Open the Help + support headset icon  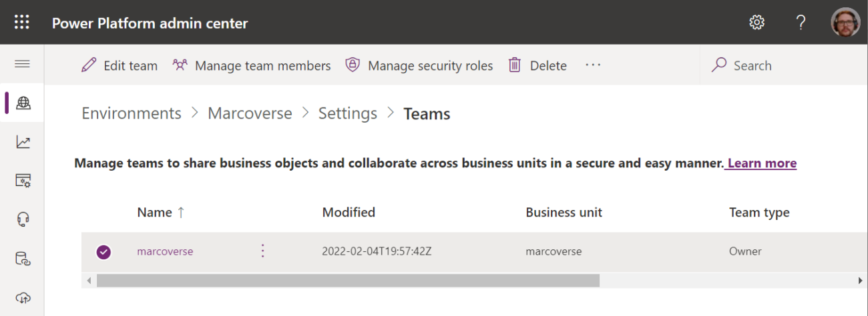coord(23,219)
